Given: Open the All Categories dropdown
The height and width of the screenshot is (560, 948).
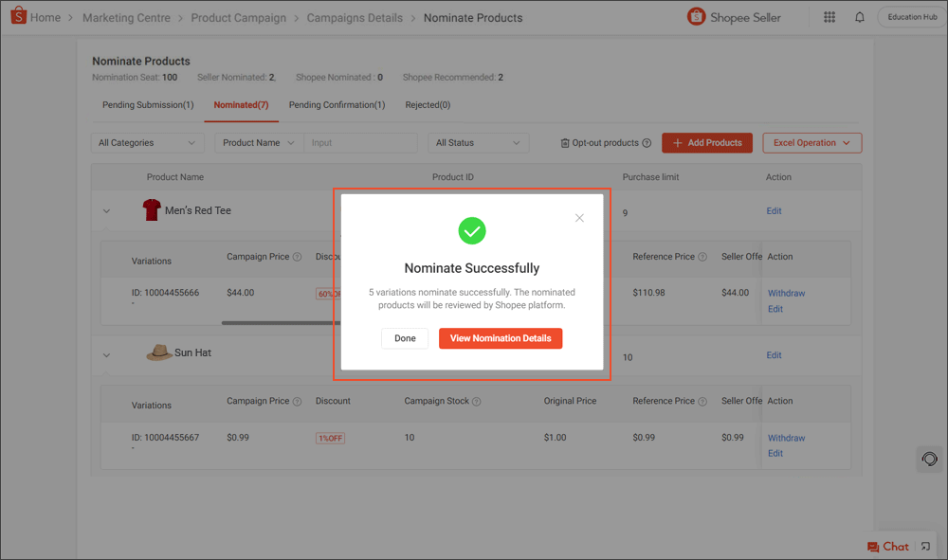Looking at the screenshot, I should pyautogui.click(x=147, y=142).
